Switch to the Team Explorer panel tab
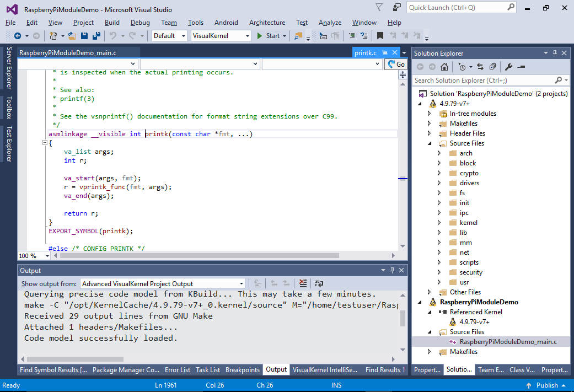Viewport: 574px width, 392px height. (491, 370)
